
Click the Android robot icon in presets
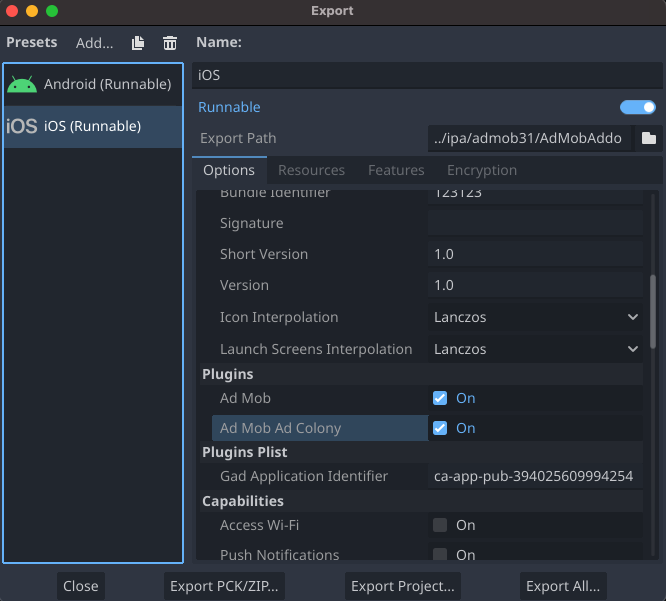22,84
